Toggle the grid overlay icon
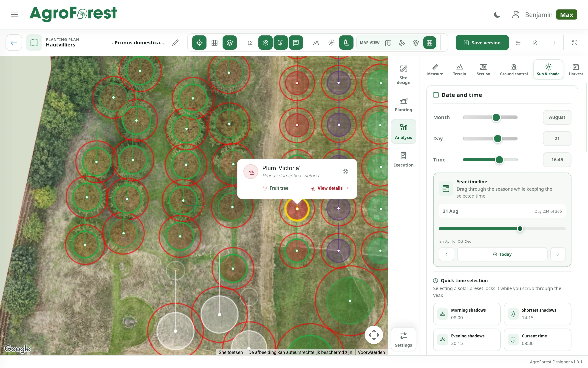 [x=215, y=43]
